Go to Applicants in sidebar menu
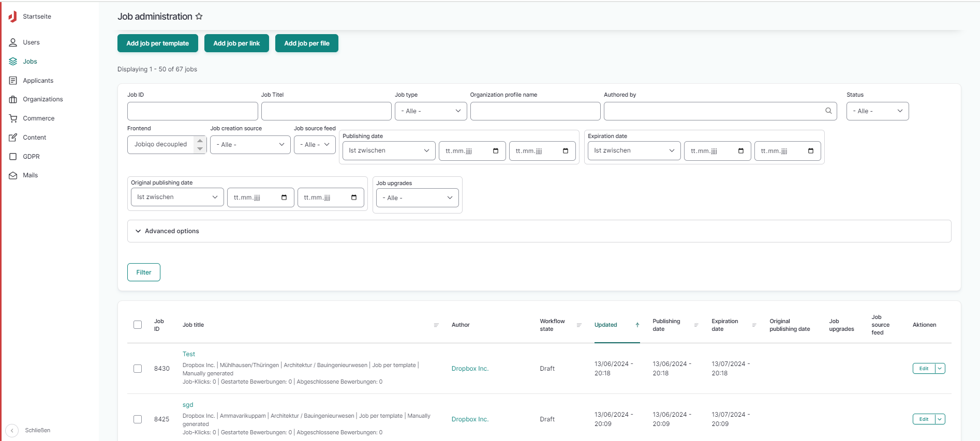Screen dimensions: 980x441 click(x=38, y=81)
